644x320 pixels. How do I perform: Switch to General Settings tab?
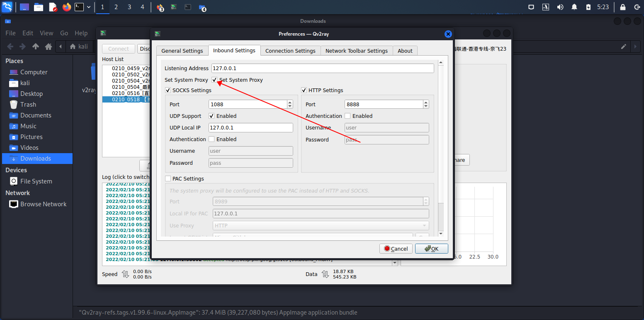point(182,51)
